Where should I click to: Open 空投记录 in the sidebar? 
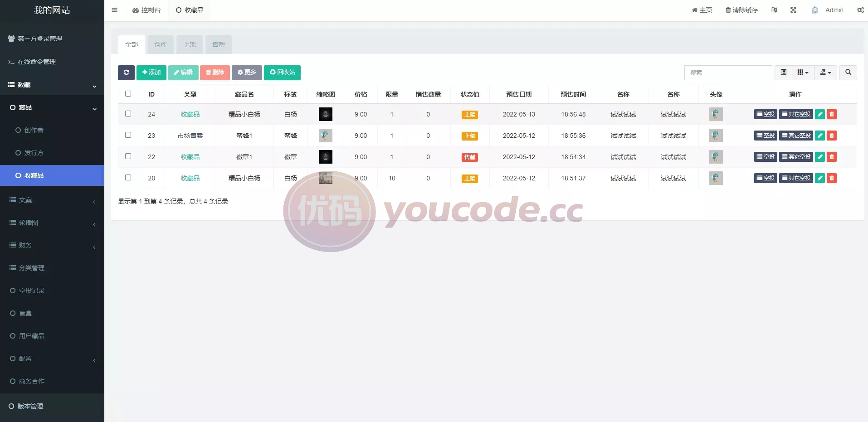coord(52,291)
